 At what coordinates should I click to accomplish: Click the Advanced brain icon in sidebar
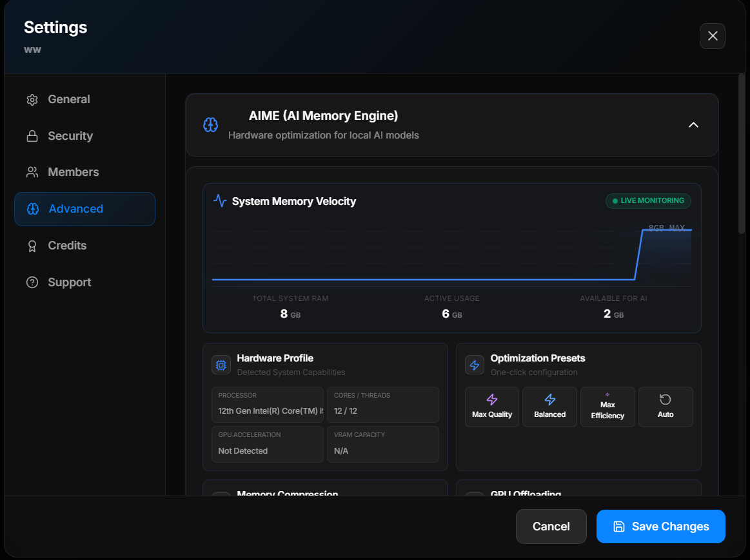click(32, 209)
